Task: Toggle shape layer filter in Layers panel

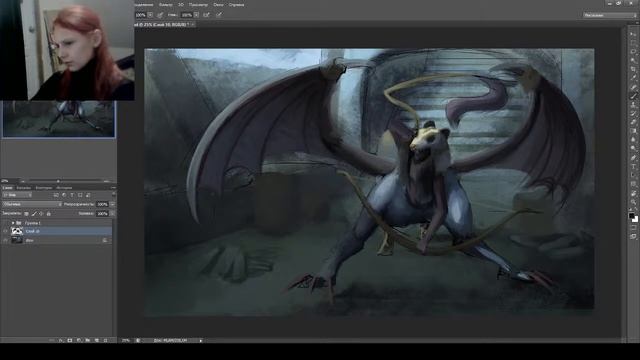Action: 80,195
